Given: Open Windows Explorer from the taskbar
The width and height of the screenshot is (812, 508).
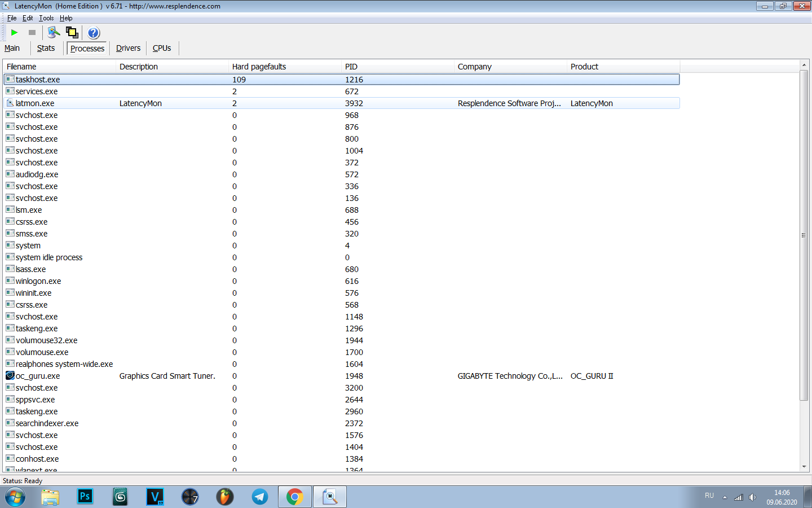Looking at the screenshot, I should coord(50,497).
